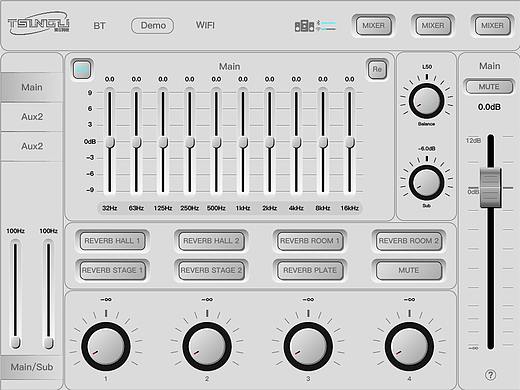Click the 1kHz frequency label
The image size is (520, 390).
tap(243, 208)
